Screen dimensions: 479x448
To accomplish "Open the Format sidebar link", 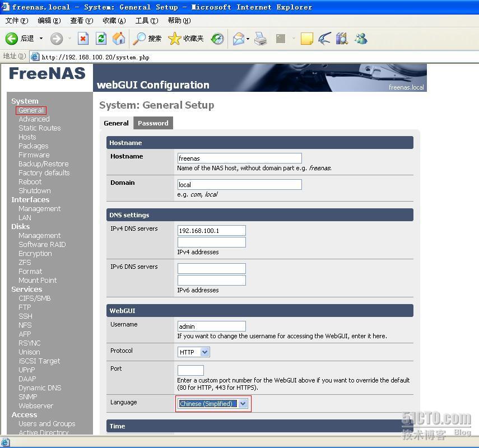I will (x=30, y=272).
